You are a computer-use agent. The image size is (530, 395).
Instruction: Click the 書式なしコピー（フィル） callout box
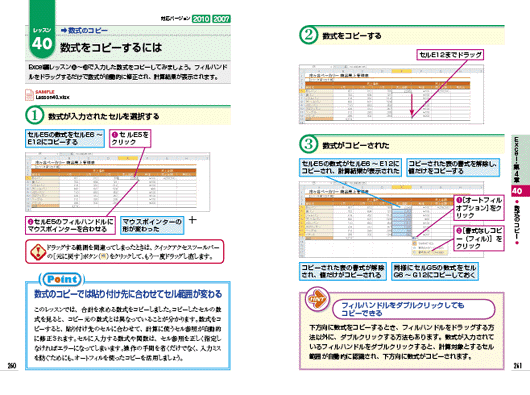click(479, 238)
